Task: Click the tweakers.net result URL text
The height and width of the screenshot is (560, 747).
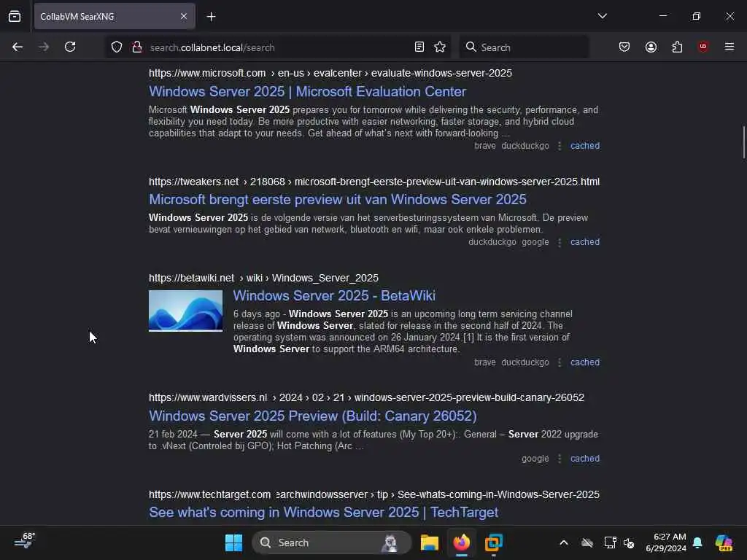Action: pyautogui.click(x=374, y=182)
